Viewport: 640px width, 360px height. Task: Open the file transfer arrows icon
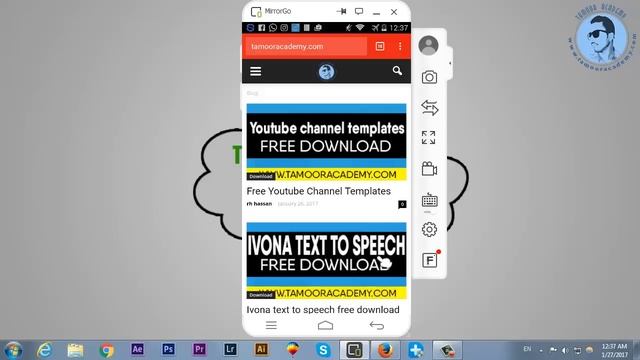429,108
